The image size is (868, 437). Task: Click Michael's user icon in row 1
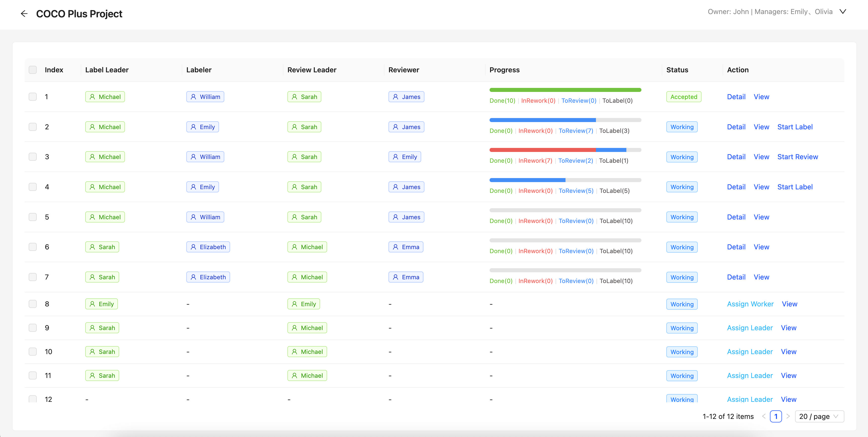[92, 97]
